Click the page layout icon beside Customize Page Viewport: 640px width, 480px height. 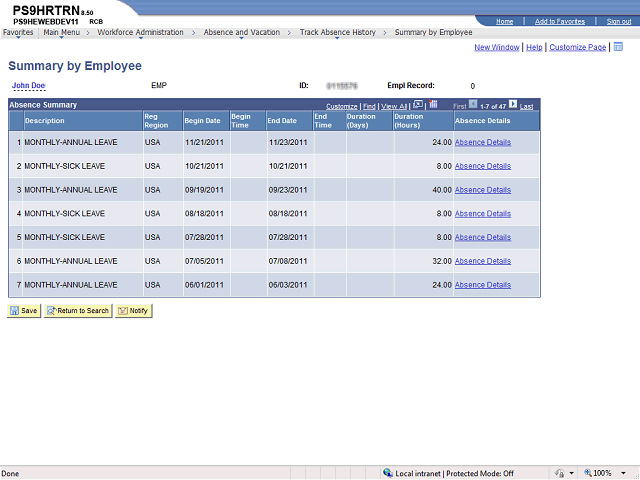618,47
